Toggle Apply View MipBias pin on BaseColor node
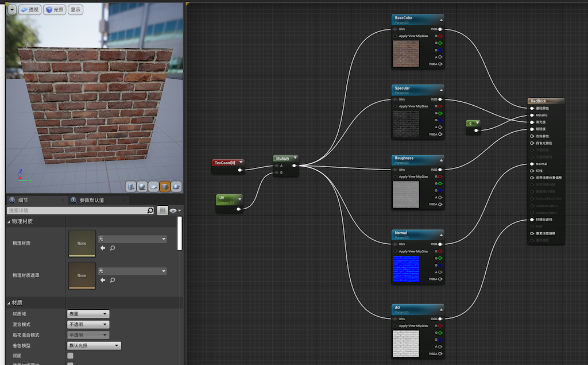This screenshot has width=588, height=365. tap(395, 36)
